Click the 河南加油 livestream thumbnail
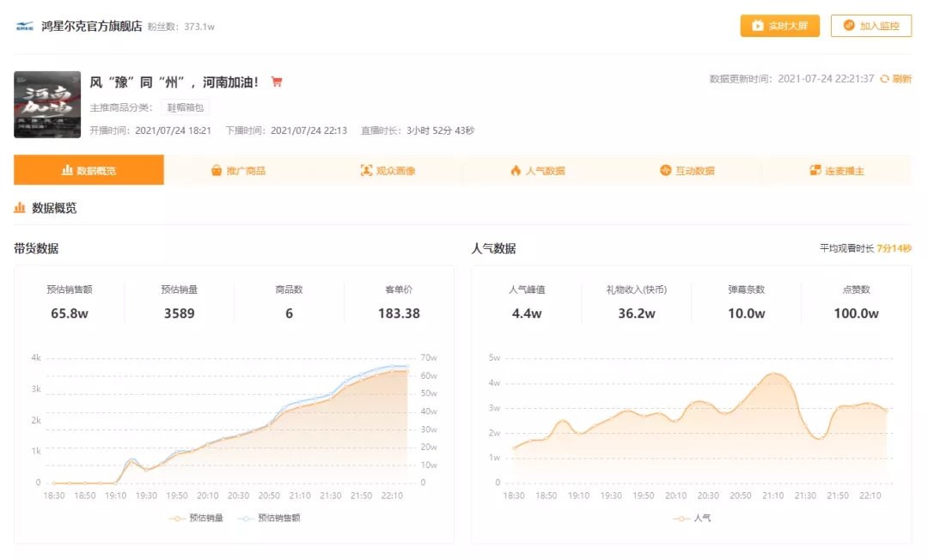This screenshot has height=560, width=928. click(47, 105)
